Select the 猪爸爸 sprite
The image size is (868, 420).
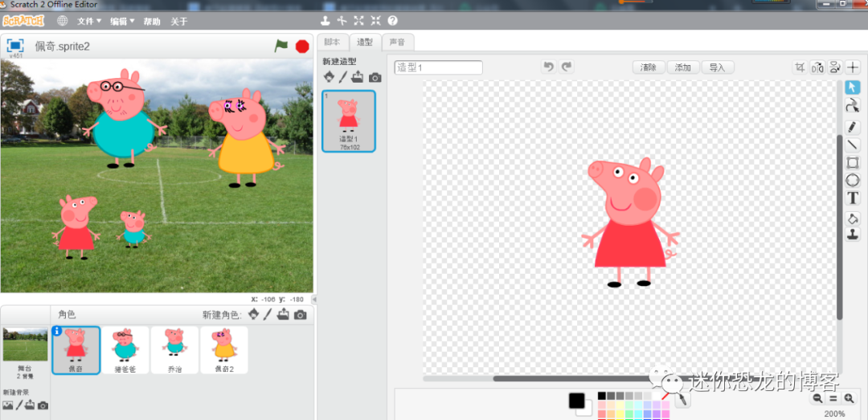125,349
